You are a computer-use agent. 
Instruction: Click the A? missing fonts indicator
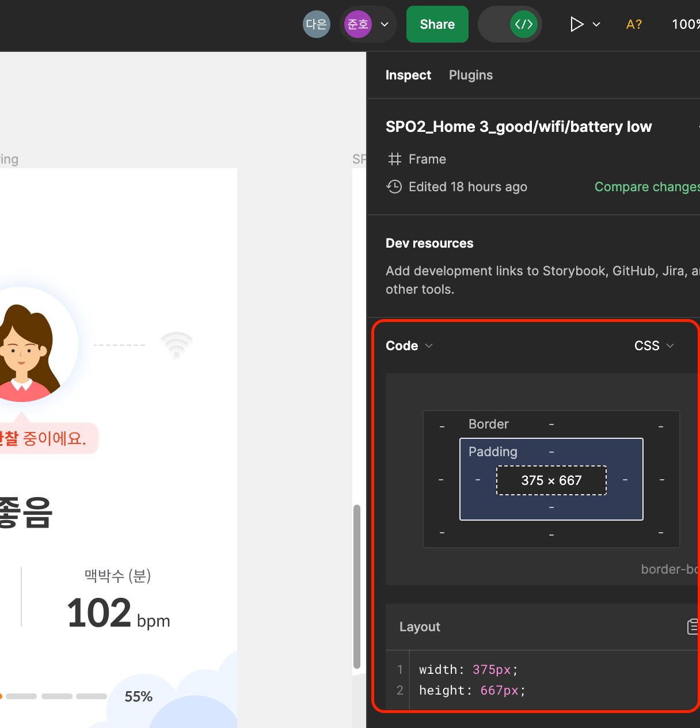click(634, 24)
